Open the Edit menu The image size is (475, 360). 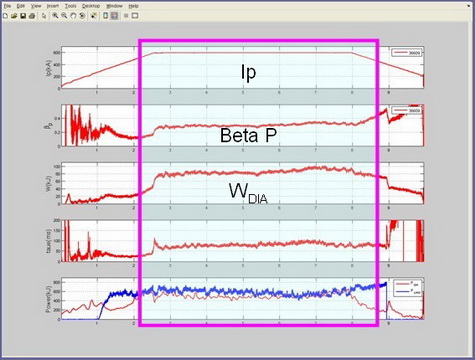click(21, 6)
